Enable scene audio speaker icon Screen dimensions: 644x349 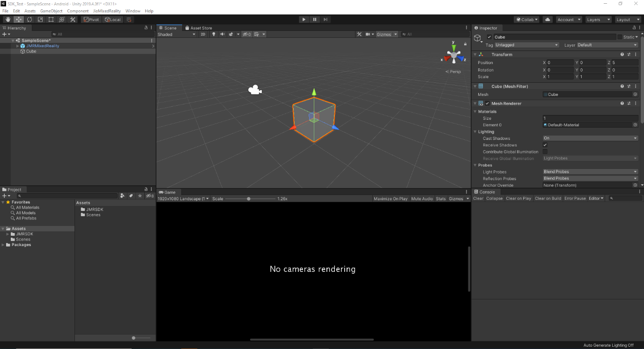[222, 34]
